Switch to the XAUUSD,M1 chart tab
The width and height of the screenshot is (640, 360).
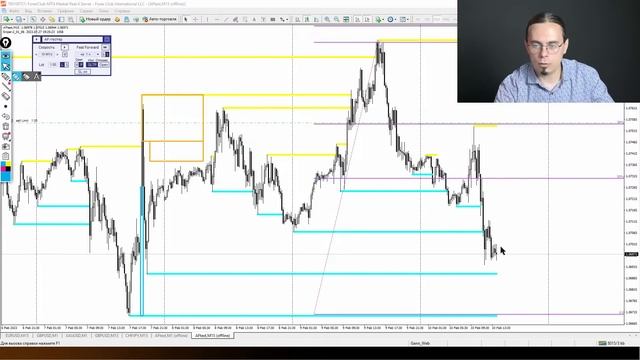pos(76,336)
